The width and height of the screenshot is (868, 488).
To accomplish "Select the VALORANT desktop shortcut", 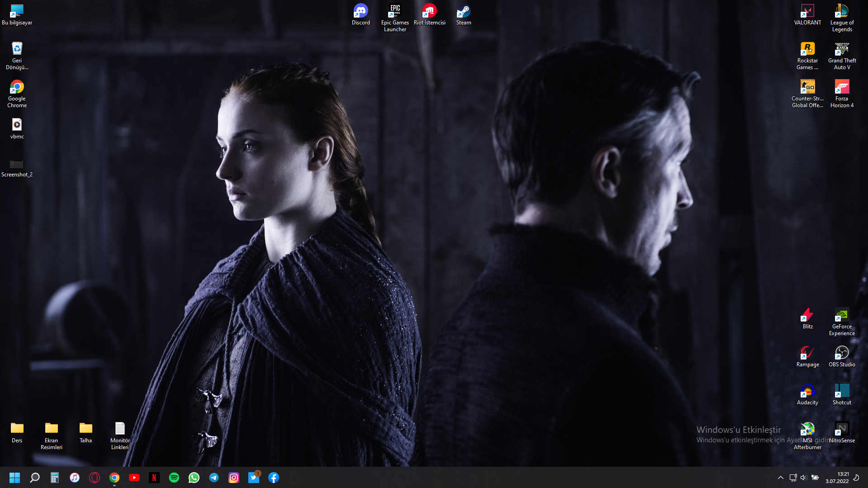I will pos(808,14).
